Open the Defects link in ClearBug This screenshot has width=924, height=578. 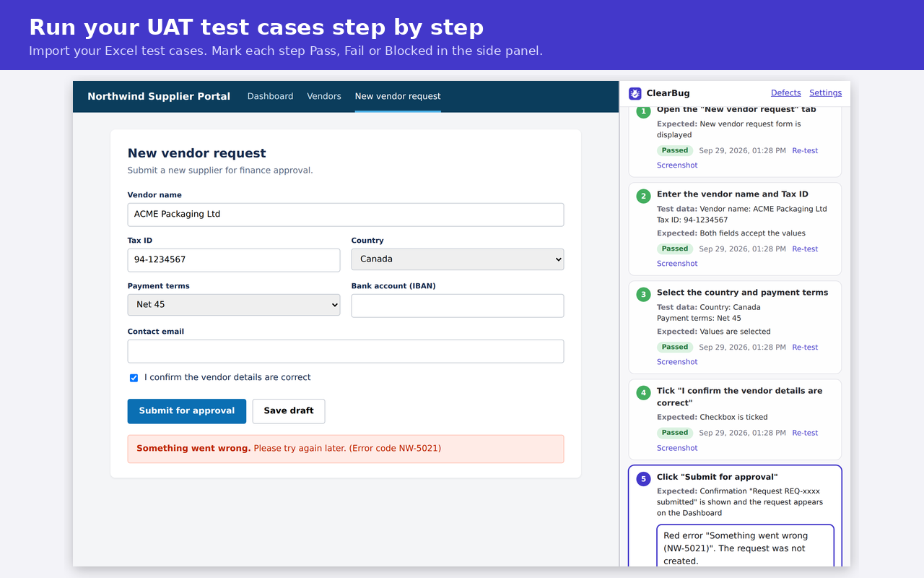point(786,92)
